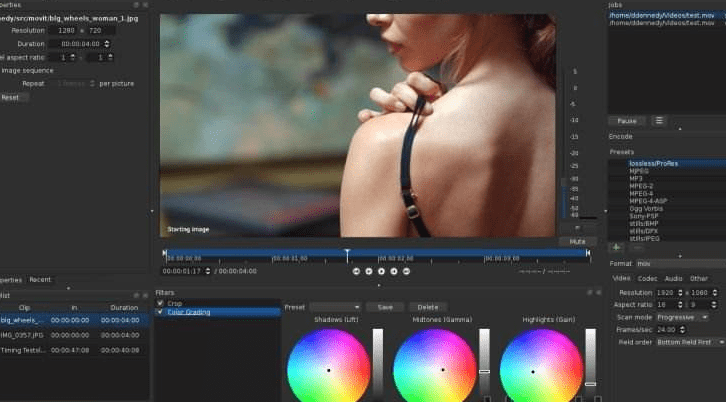Click the Pause jobs button
The image size is (726, 402).
coord(627,121)
